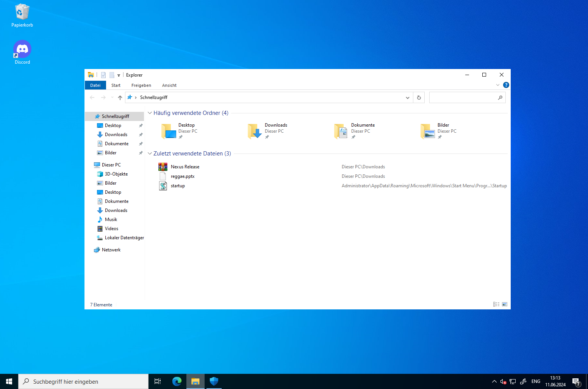Click the New folder quick access toolbar icon

tap(112, 75)
